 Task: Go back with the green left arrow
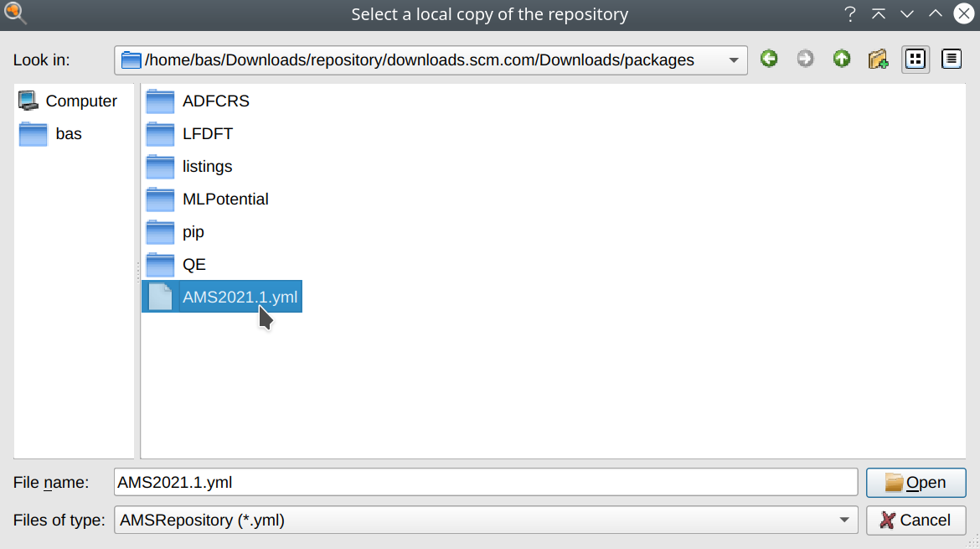coord(769,60)
